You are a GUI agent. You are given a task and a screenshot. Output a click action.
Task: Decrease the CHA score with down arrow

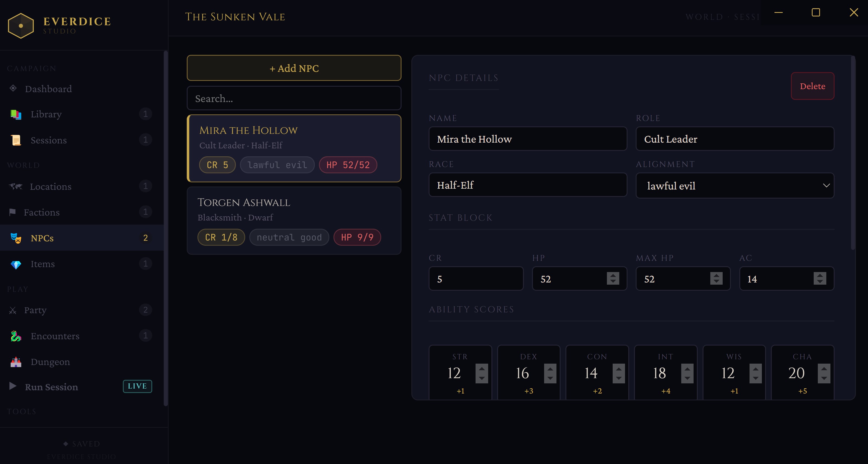[x=824, y=378]
